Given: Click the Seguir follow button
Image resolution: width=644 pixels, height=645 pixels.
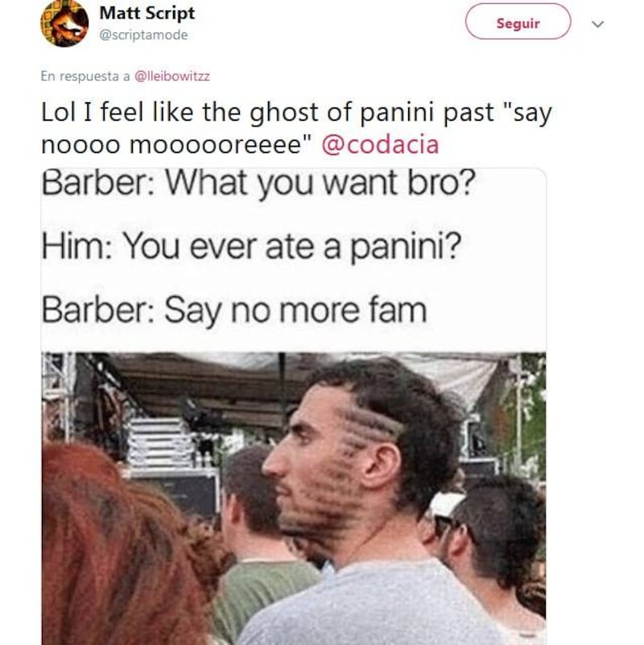Looking at the screenshot, I should tap(518, 22).
